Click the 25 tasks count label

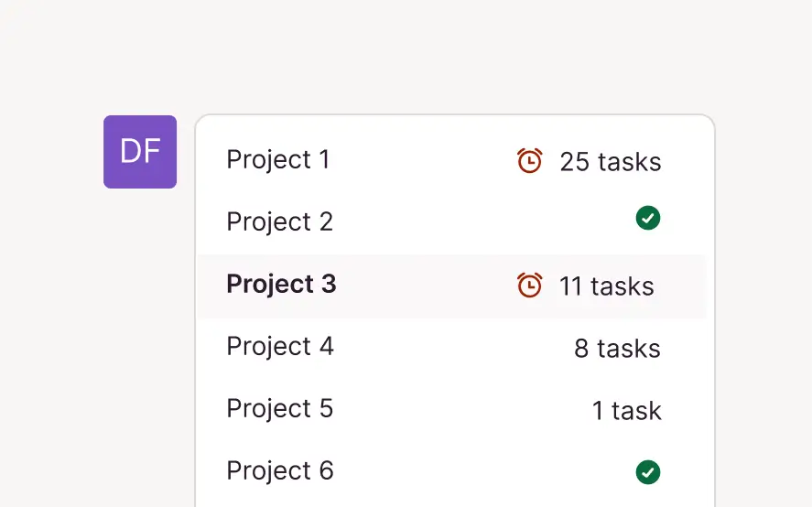point(611,162)
